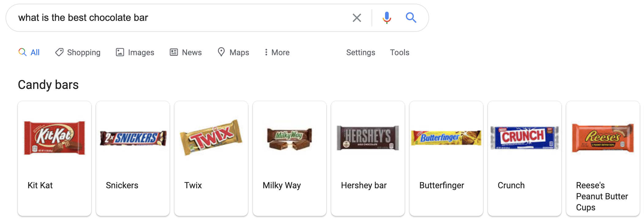This screenshot has width=644, height=222.
Task: Select the Maps pin icon
Action: (x=221, y=52)
